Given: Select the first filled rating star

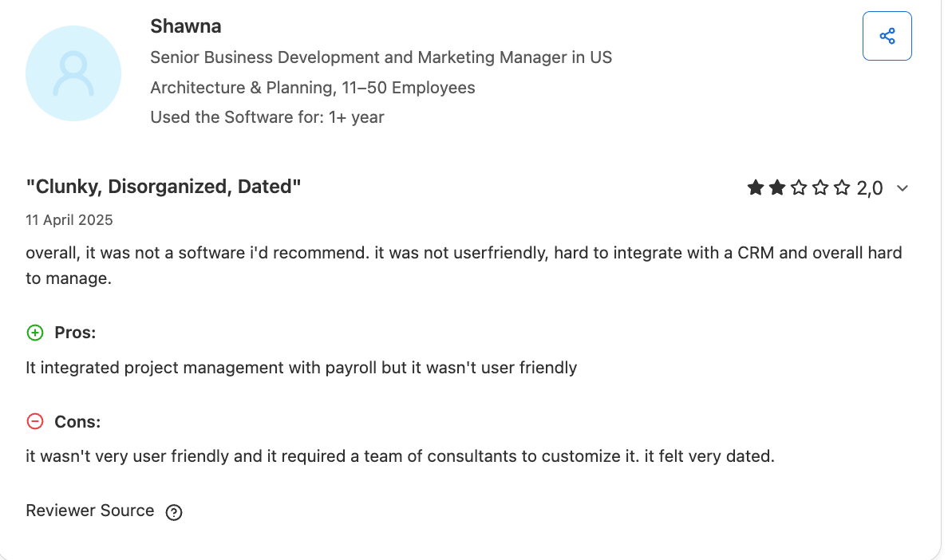Looking at the screenshot, I should pyautogui.click(x=755, y=187).
